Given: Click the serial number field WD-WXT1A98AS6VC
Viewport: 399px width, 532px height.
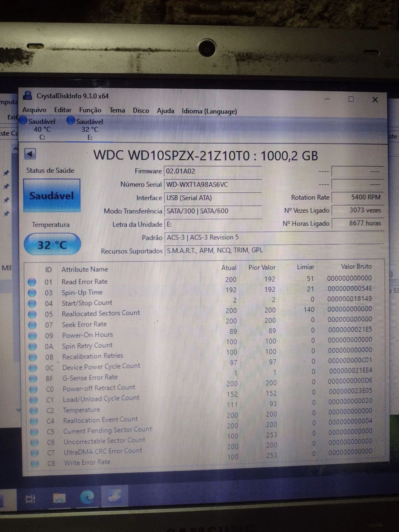Looking at the screenshot, I should click(x=213, y=185).
